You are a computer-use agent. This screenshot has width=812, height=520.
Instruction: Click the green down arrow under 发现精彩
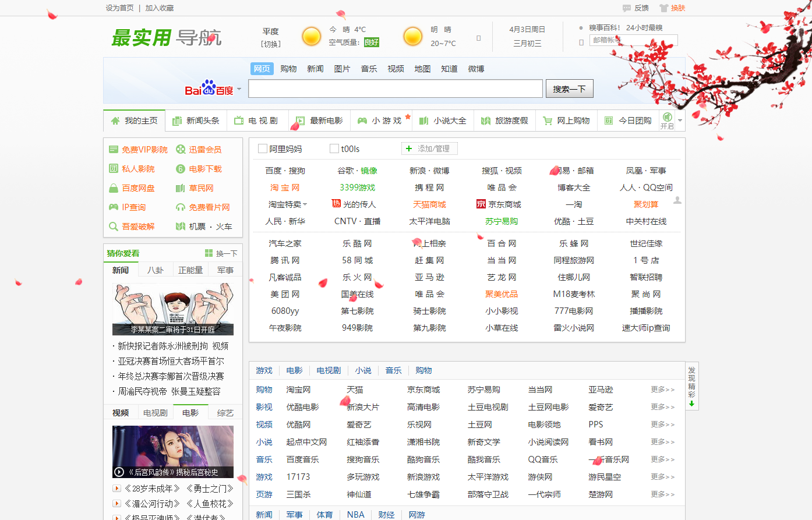tap(691, 403)
